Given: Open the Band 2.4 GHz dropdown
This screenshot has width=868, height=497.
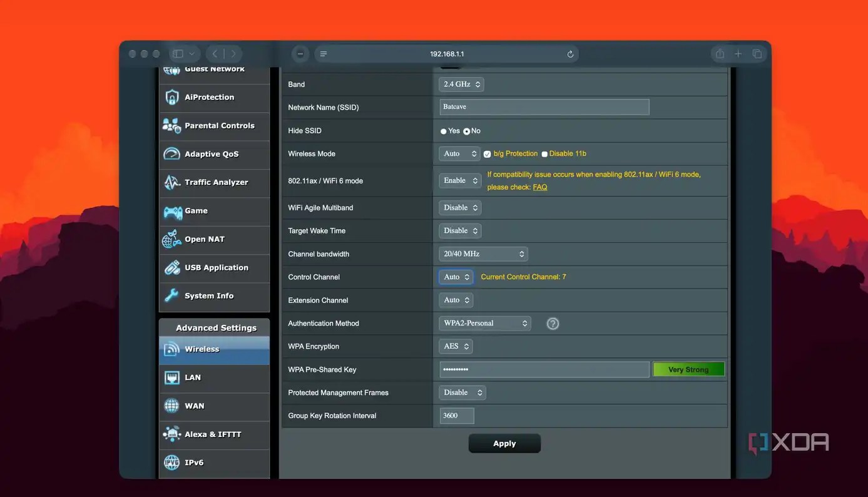Looking at the screenshot, I should coord(462,85).
